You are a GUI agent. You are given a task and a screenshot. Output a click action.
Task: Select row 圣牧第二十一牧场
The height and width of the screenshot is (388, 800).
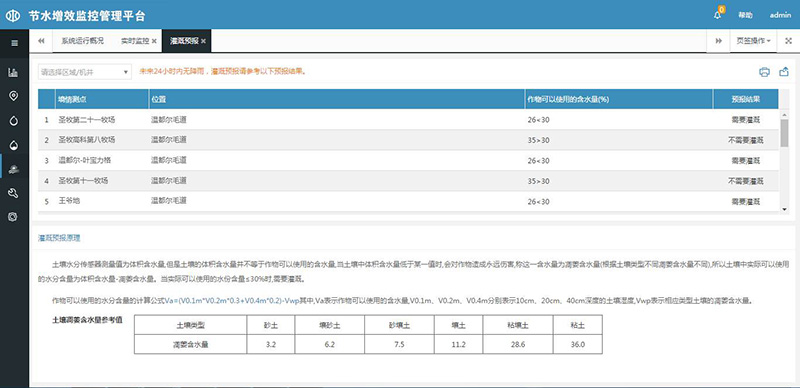tap(408, 119)
